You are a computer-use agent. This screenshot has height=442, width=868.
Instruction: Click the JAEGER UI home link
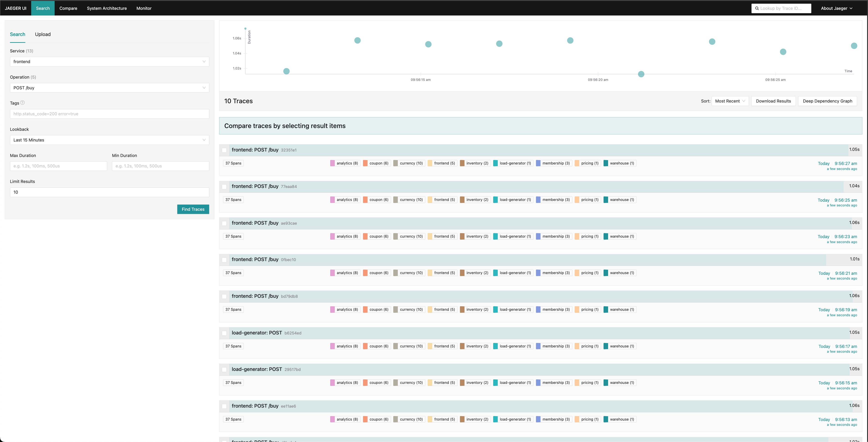(x=15, y=8)
